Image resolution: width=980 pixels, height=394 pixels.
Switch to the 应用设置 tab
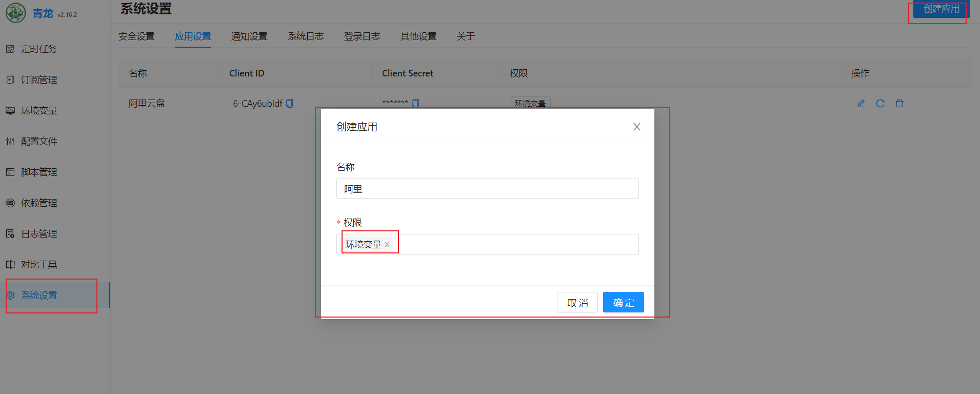pyautogui.click(x=193, y=36)
